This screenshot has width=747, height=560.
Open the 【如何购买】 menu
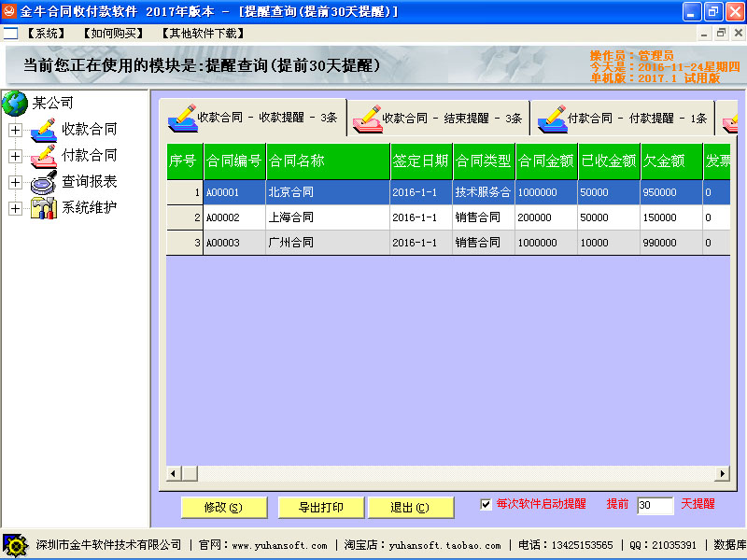tap(113, 34)
